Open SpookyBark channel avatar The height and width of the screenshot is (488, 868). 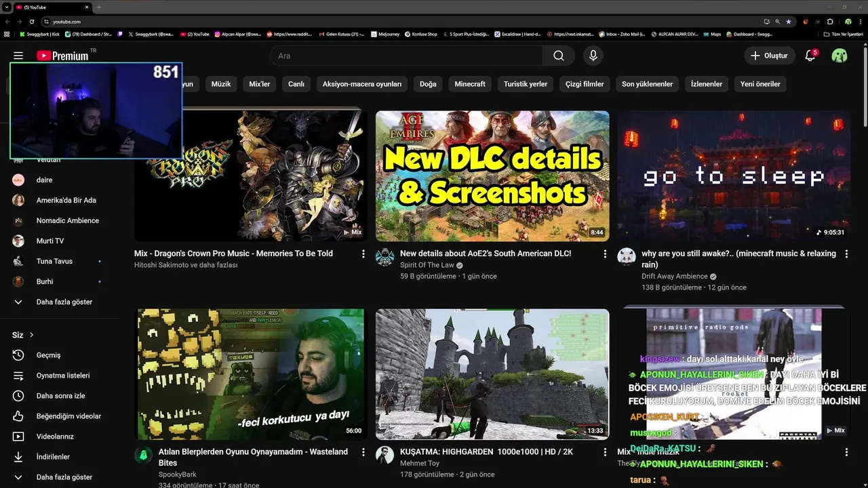(x=143, y=455)
